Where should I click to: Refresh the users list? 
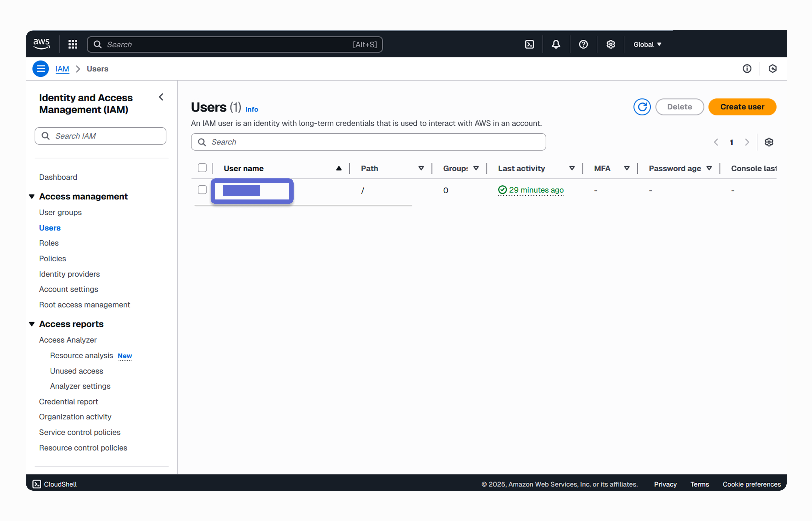[642, 107]
